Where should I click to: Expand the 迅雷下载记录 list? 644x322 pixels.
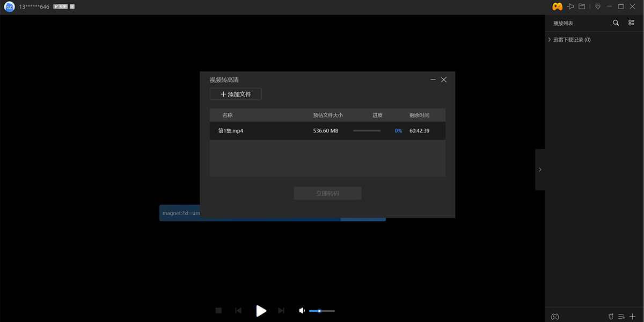[550, 40]
